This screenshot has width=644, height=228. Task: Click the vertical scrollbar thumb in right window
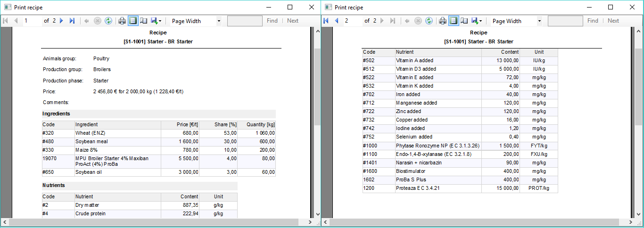(638, 87)
